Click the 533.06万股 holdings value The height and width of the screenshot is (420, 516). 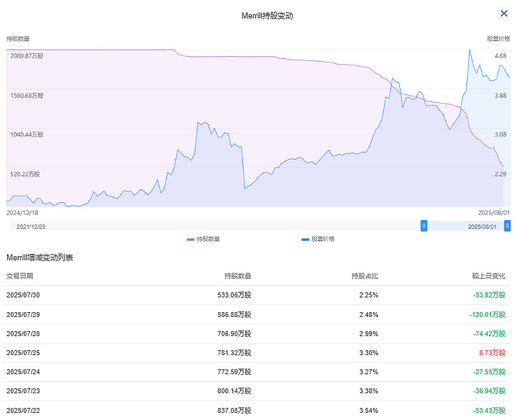coord(234,295)
